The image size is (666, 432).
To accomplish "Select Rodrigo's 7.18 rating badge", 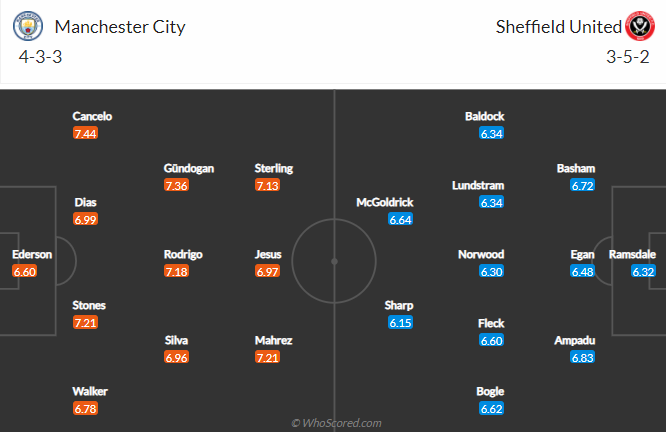I will click(177, 272).
